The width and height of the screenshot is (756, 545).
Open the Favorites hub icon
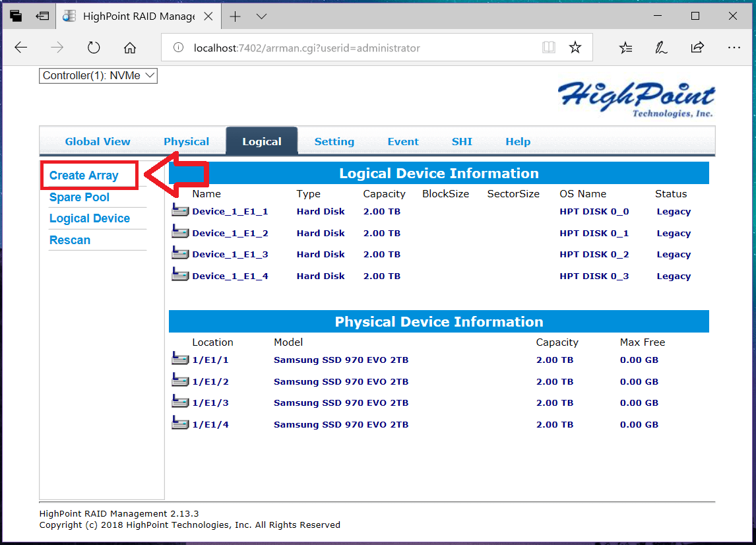(x=625, y=48)
